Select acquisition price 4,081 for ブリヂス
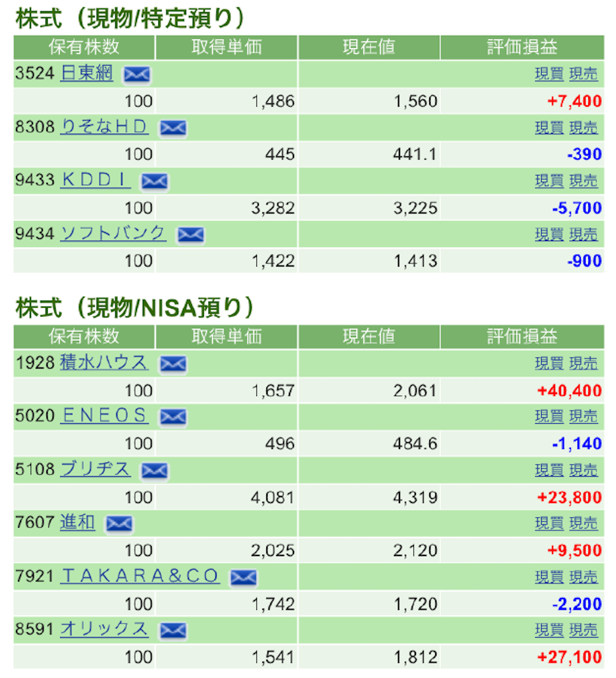The width and height of the screenshot is (616, 678). pyautogui.click(x=272, y=498)
